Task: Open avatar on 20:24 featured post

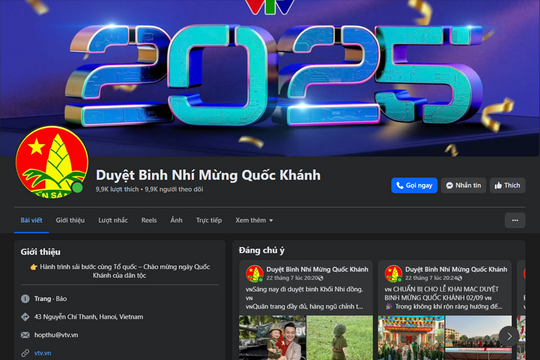Action: 393,274
